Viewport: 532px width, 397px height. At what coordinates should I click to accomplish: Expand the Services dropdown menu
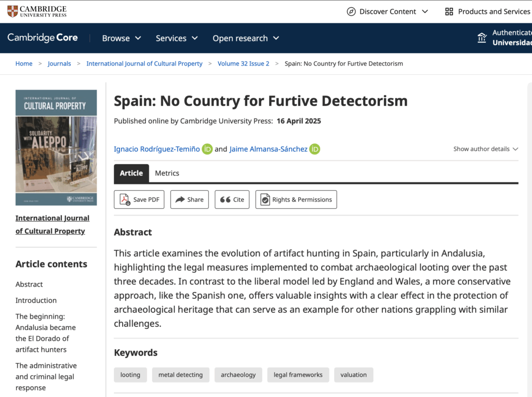177,38
